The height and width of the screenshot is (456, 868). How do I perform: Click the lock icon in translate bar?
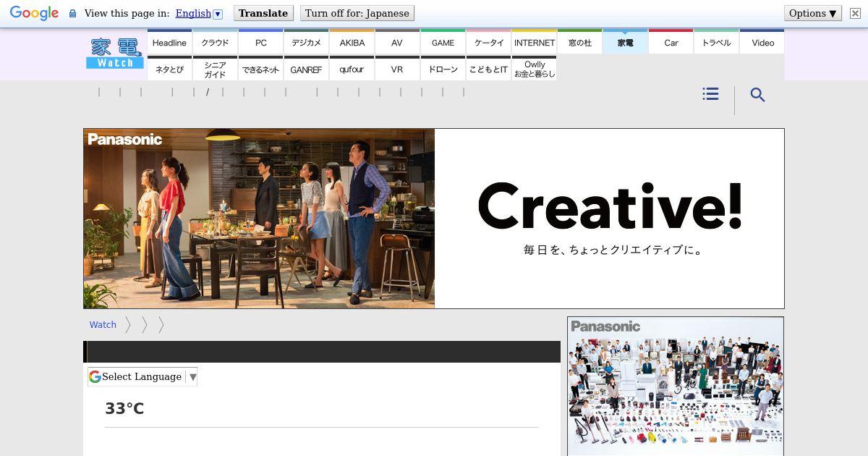pyautogui.click(x=72, y=13)
